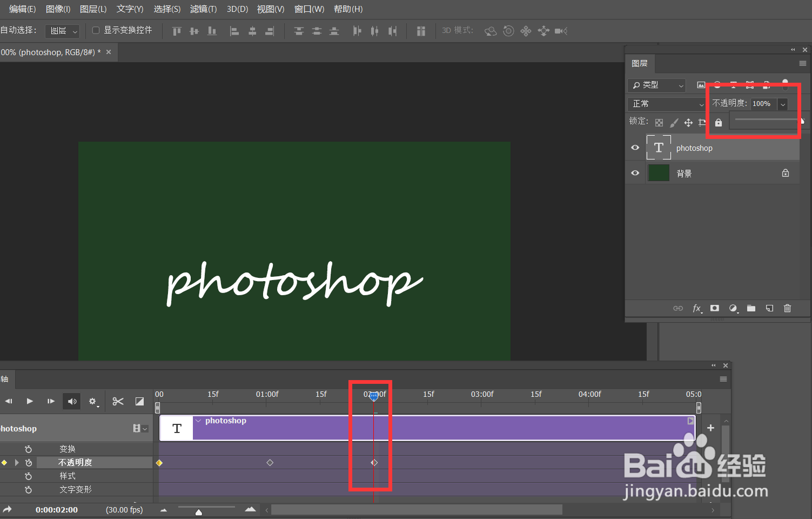Image resolution: width=812 pixels, height=519 pixels.
Task: Click the timeline split-at-playhead scissors icon
Action: [x=118, y=401]
